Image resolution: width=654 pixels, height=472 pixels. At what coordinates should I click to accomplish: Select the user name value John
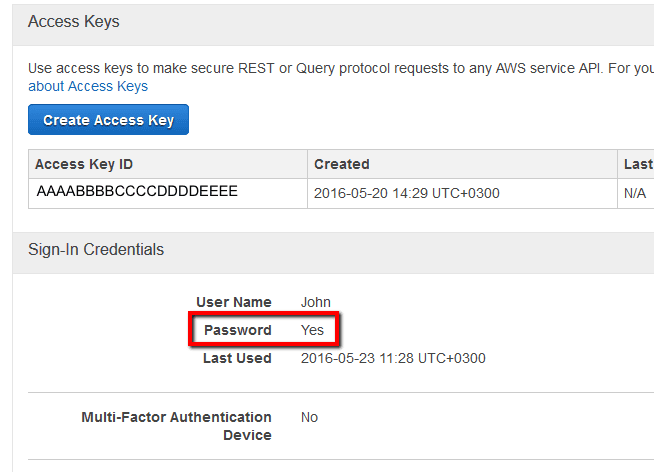(316, 302)
